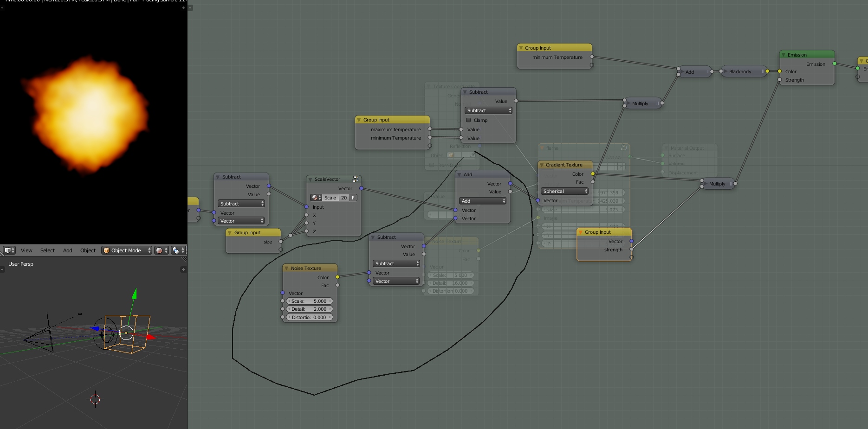Unhide the Multiply node feeding the Add node

coord(628,103)
